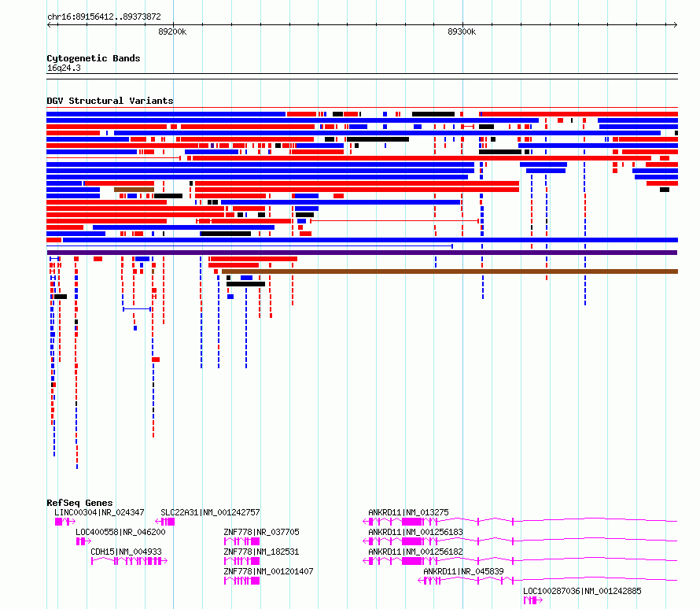Click the ZNF778|NM_001201407 transcript label
This screenshot has height=609, width=700.
[268, 571]
